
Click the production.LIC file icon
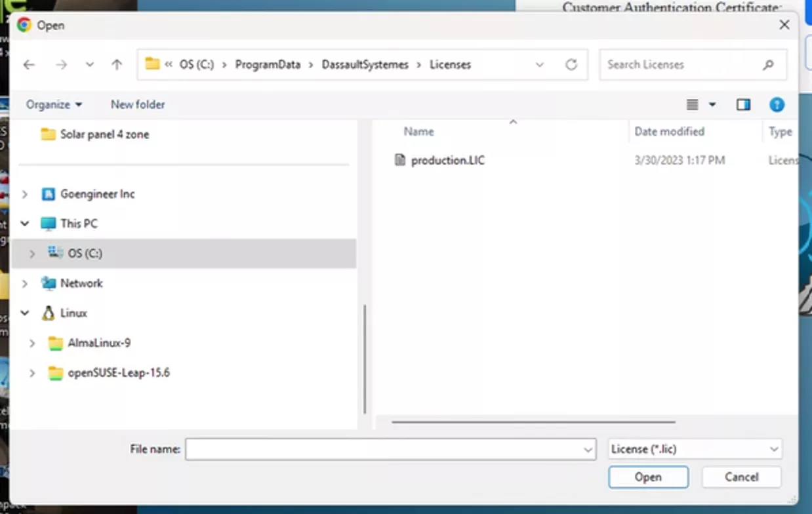(399, 160)
